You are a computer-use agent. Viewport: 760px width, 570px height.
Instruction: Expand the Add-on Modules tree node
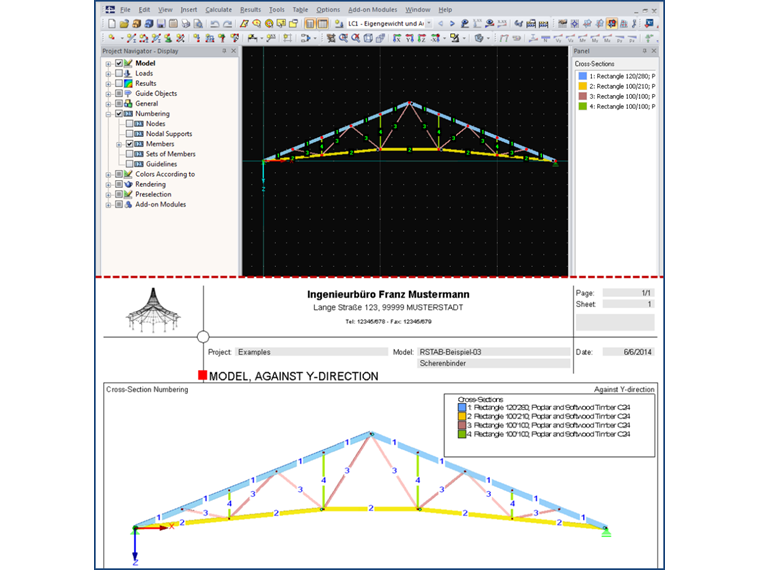point(109,205)
